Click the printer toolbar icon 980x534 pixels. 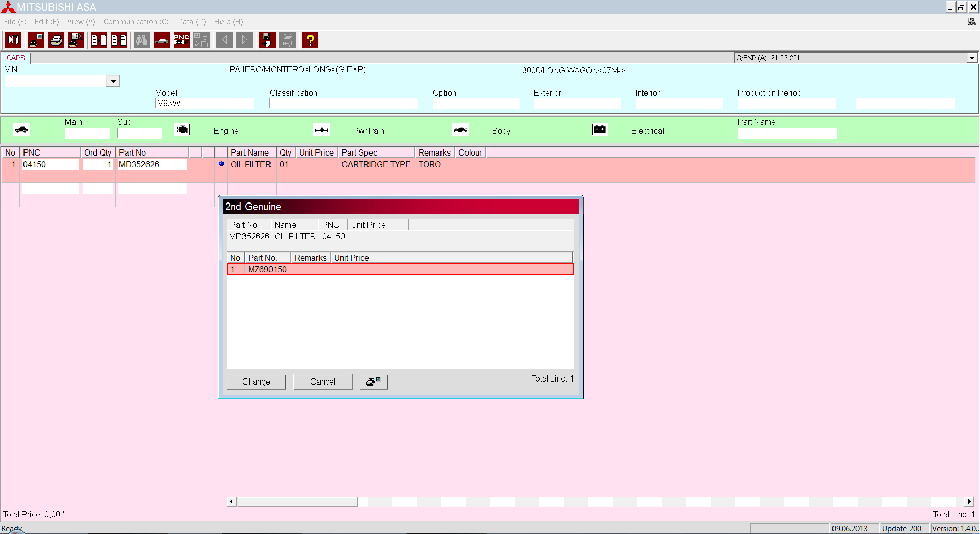coord(56,40)
